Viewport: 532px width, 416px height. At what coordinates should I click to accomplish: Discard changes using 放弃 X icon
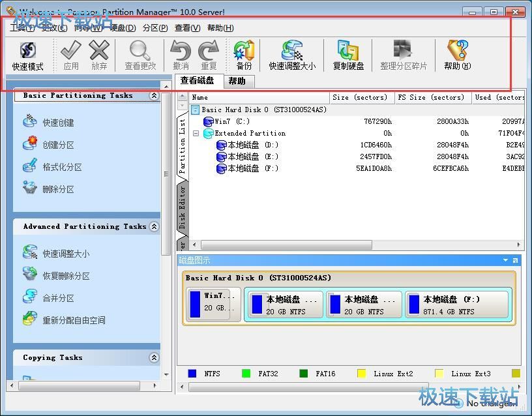click(x=99, y=55)
